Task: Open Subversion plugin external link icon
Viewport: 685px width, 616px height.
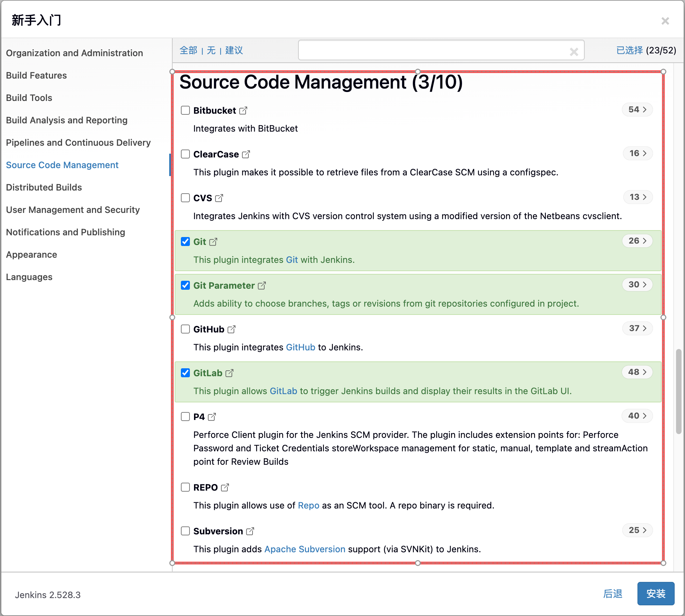Action: [x=250, y=531]
